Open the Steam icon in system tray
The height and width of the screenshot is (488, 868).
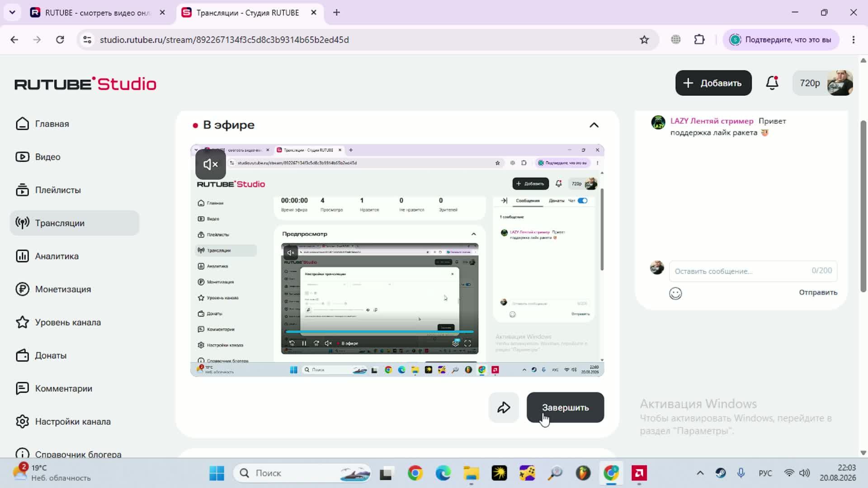coord(721,473)
